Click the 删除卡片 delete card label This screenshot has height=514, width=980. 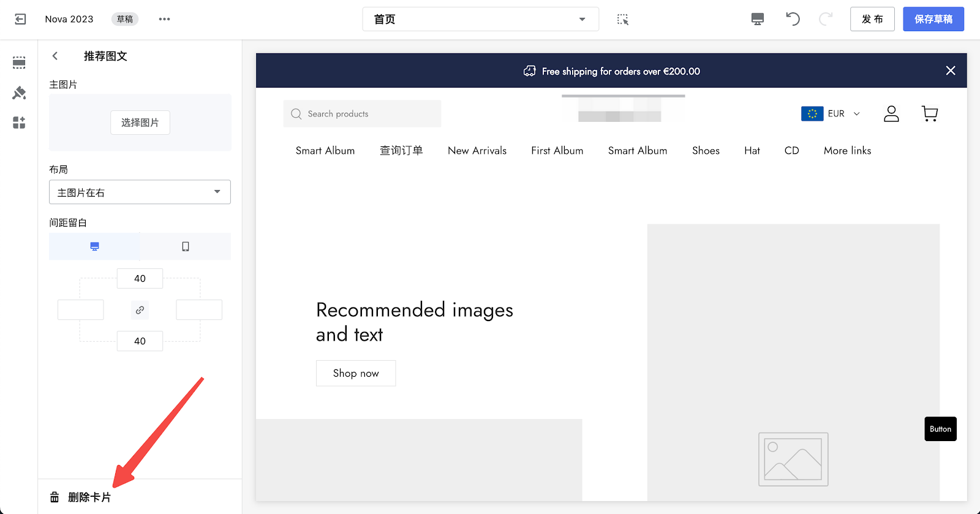pyautogui.click(x=89, y=497)
